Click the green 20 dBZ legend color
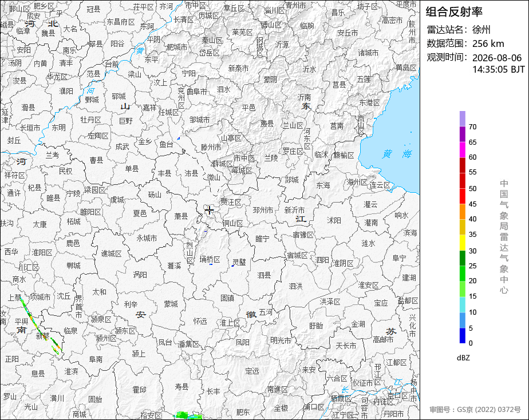This screenshot has height=420, width=529. coord(462,274)
